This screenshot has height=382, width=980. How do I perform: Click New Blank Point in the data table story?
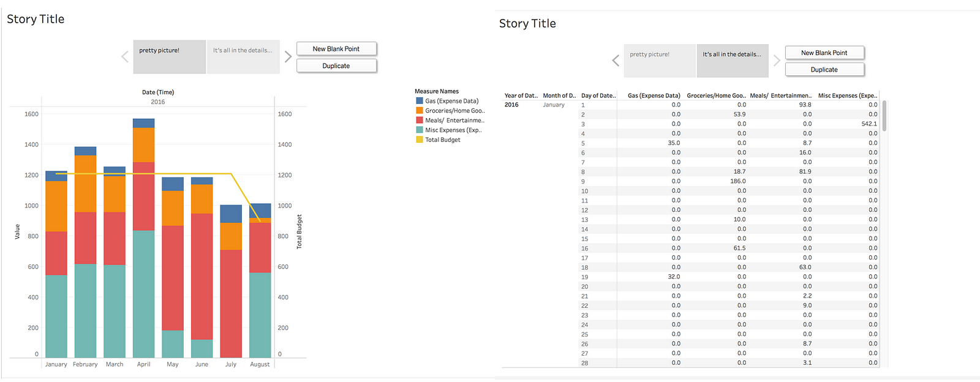824,53
